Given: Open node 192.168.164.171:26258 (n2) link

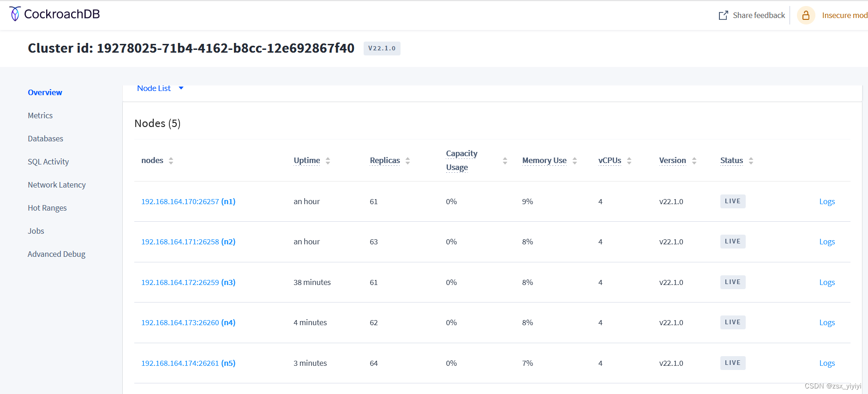Looking at the screenshot, I should 188,242.
